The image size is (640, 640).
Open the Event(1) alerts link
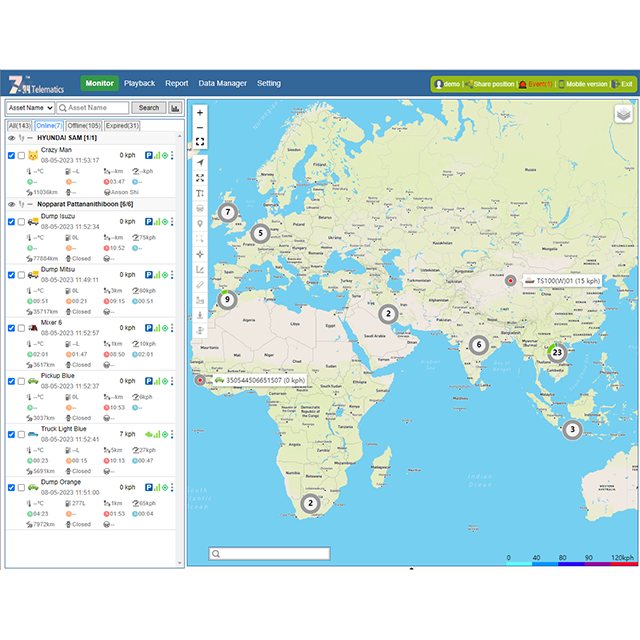click(536, 84)
